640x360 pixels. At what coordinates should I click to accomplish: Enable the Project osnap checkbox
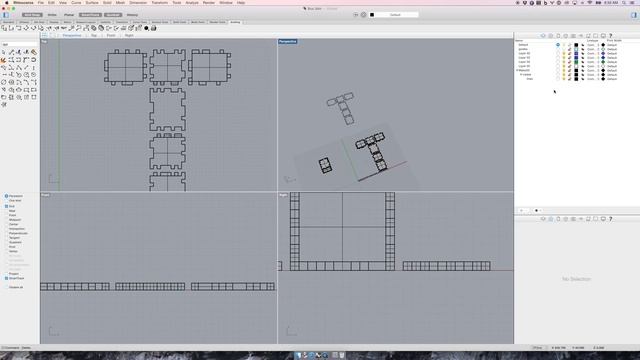pyautogui.click(x=11, y=273)
